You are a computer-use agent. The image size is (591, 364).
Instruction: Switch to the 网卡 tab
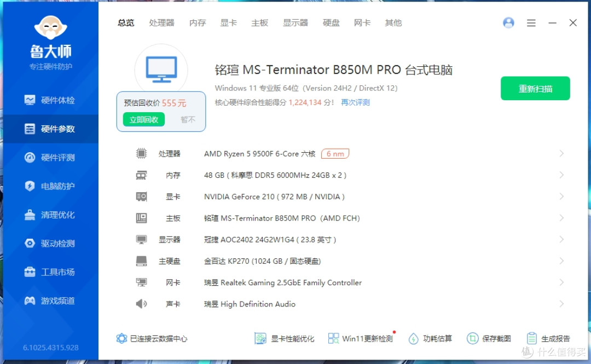(x=362, y=22)
